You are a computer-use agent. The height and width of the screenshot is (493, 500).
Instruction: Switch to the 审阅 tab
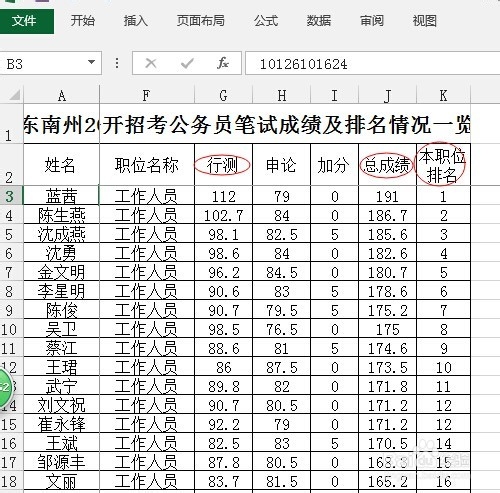pyautogui.click(x=372, y=21)
